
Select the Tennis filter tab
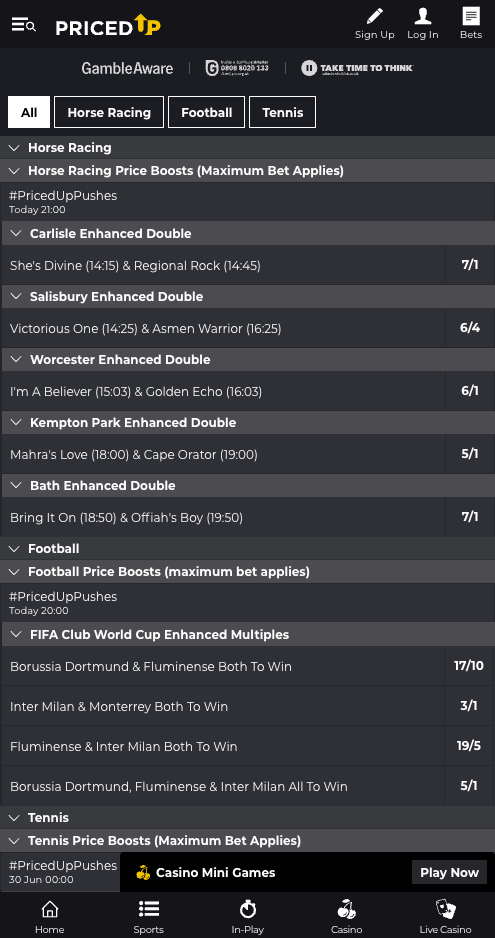click(283, 112)
